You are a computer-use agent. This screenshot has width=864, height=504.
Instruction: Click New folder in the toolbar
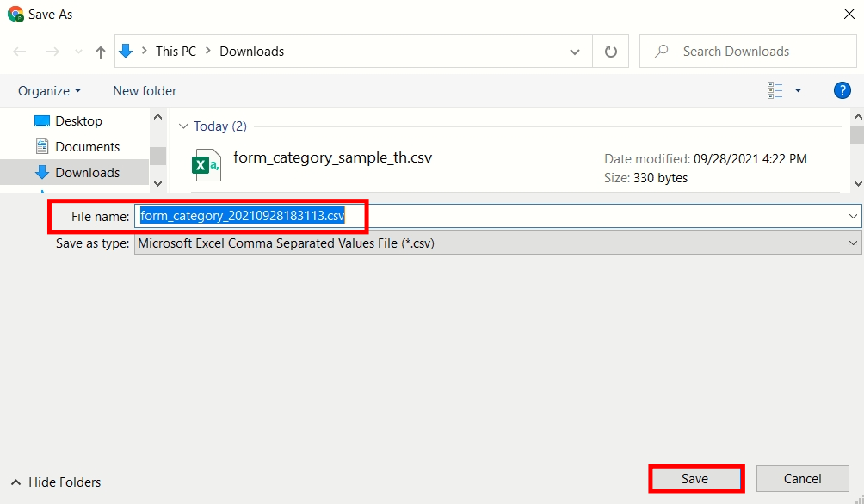[145, 90]
